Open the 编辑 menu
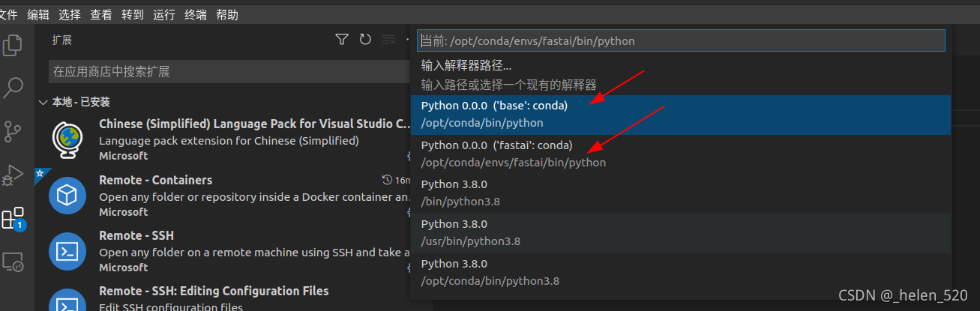This screenshot has height=311, width=980. [38, 14]
